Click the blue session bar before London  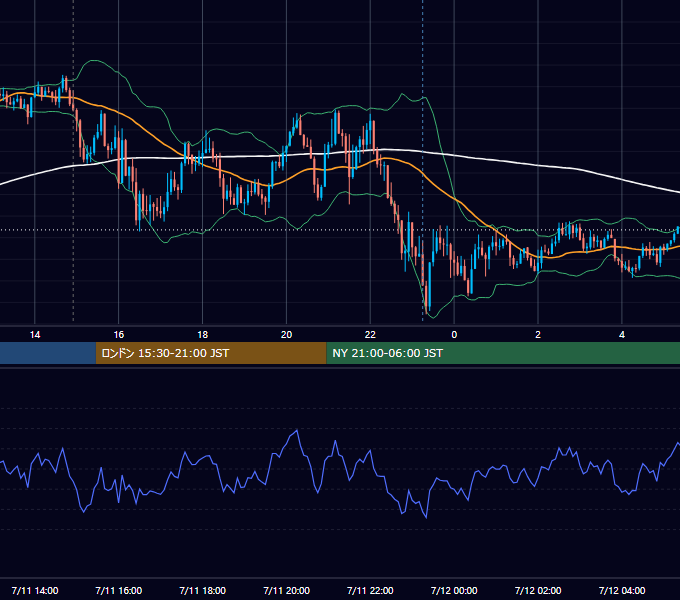48,353
